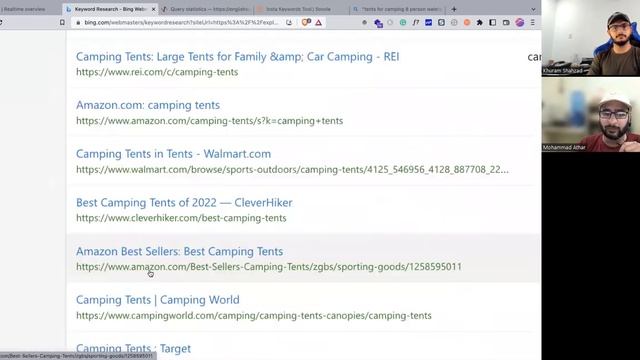
Task: Click the purple profile avatar icon
Action: click(519, 23)
